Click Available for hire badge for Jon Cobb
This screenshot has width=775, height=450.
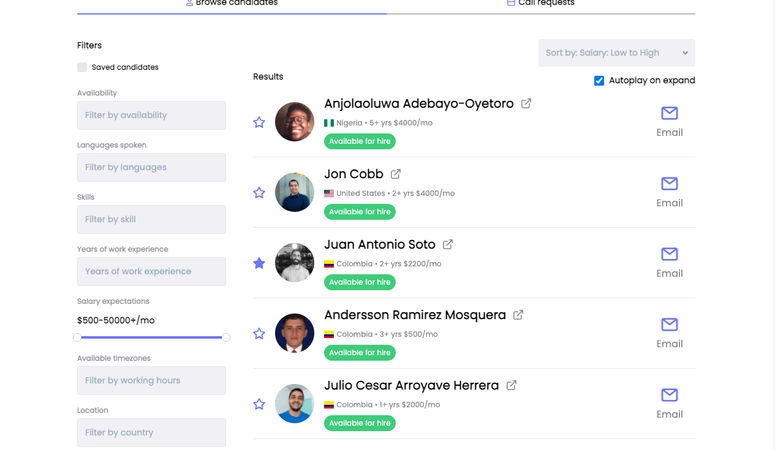[359, 212]
